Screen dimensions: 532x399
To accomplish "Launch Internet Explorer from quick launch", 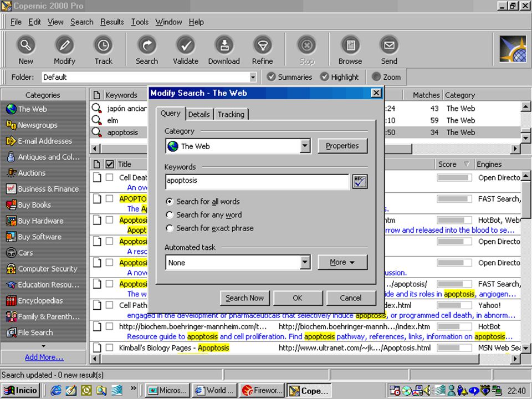I will click(56, 391).
